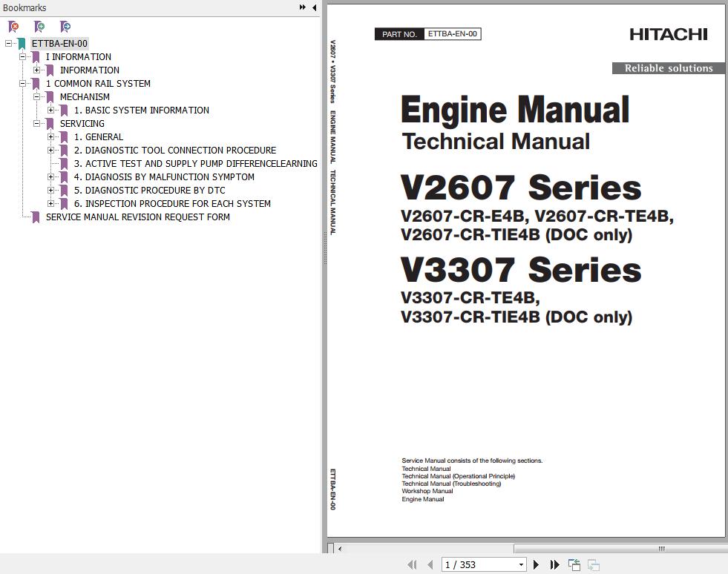Expand 6. INSPECTION PROCEDURE FOR EACH SYSTEM
The height and width of the screenshot is (574, 728).
click(x=51, y=204)
